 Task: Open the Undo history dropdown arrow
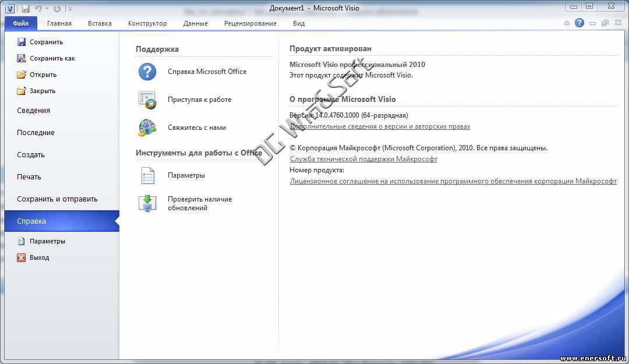coord(47,8)
